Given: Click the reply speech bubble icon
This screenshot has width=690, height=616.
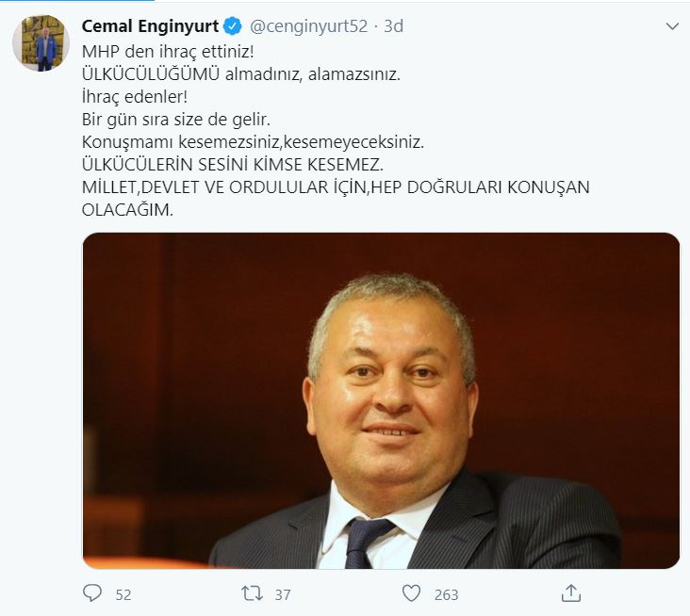Looking at the screenshot, I should [x=92, y=593].
